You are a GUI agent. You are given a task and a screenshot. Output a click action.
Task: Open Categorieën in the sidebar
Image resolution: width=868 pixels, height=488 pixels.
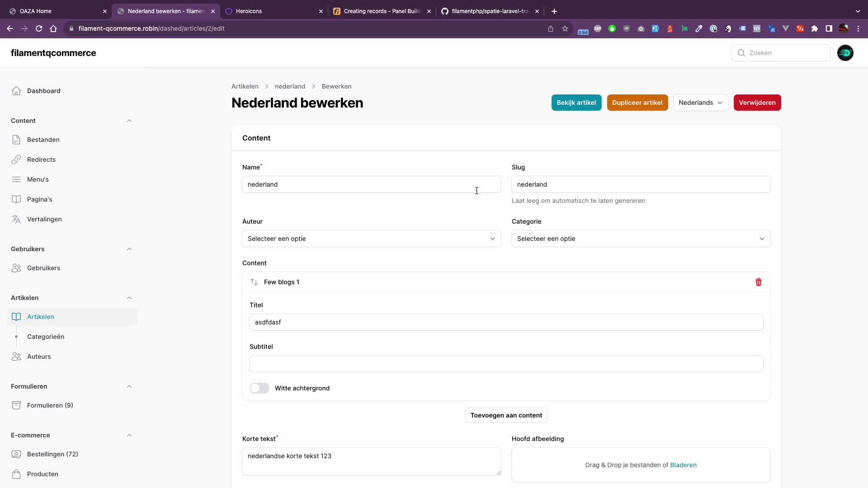coord(46,337)
